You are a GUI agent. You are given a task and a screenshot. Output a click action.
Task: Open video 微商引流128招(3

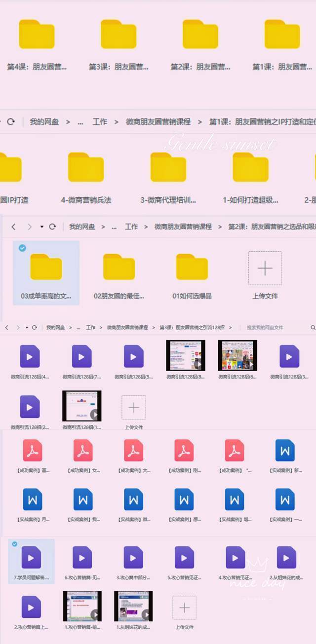pos(289,356)
